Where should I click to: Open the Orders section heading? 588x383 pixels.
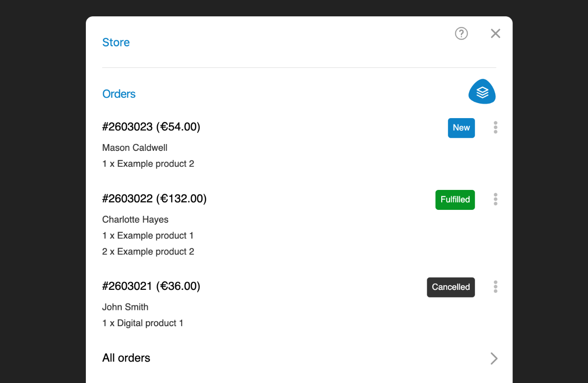coord(119,94)
